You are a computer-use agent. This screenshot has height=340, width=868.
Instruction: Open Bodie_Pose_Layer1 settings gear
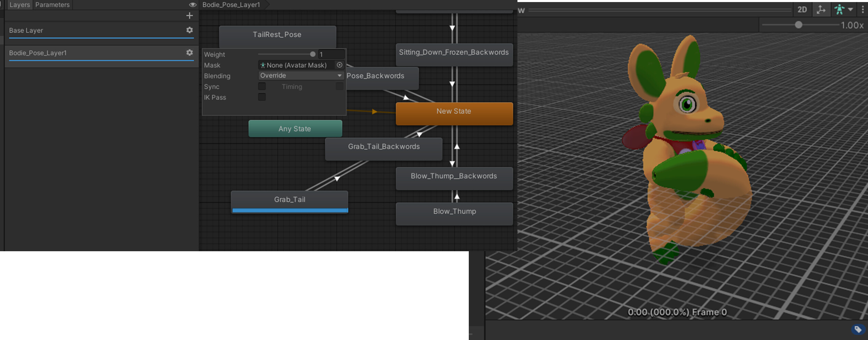coord(189,52)
